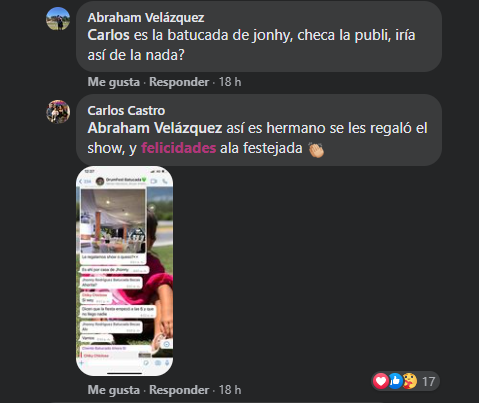
Task: Click the heart reaction icon
Action: tap(381, 381)
